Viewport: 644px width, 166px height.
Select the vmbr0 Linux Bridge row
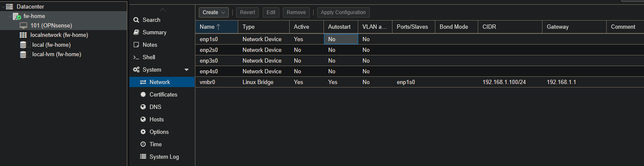tap(419, 82)
